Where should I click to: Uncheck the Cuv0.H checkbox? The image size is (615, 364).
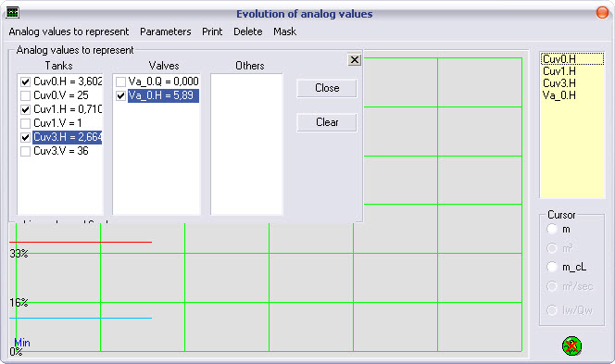point(26,82)
